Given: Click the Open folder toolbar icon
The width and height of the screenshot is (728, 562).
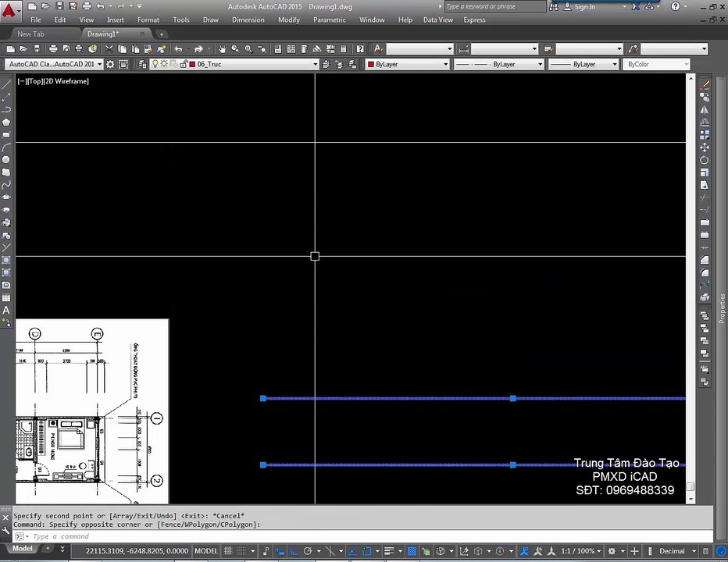Looking at the screenshot, I should coord(23,48).
